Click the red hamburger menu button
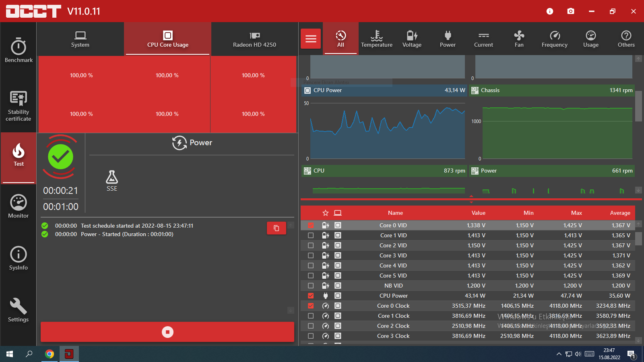 coord(311,39)
